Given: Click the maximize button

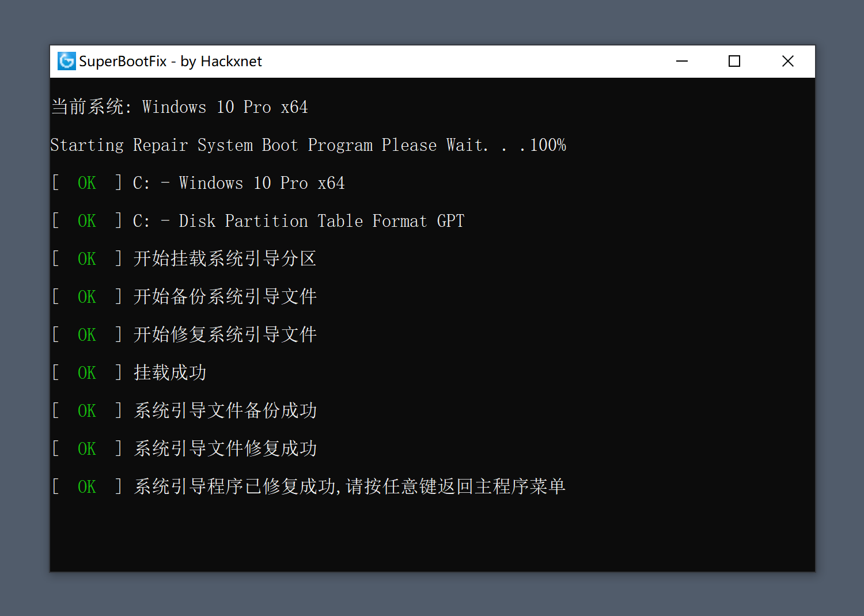Looking at the screenshot, I should pyautogui.click(x=734, y=61).
